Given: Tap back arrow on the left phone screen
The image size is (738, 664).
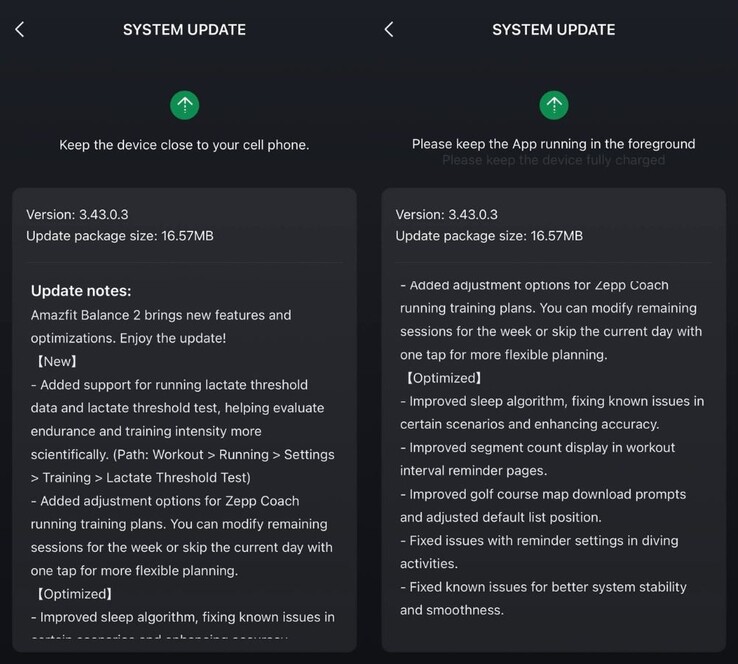Looking at the screenshot, I should [20, 30].
